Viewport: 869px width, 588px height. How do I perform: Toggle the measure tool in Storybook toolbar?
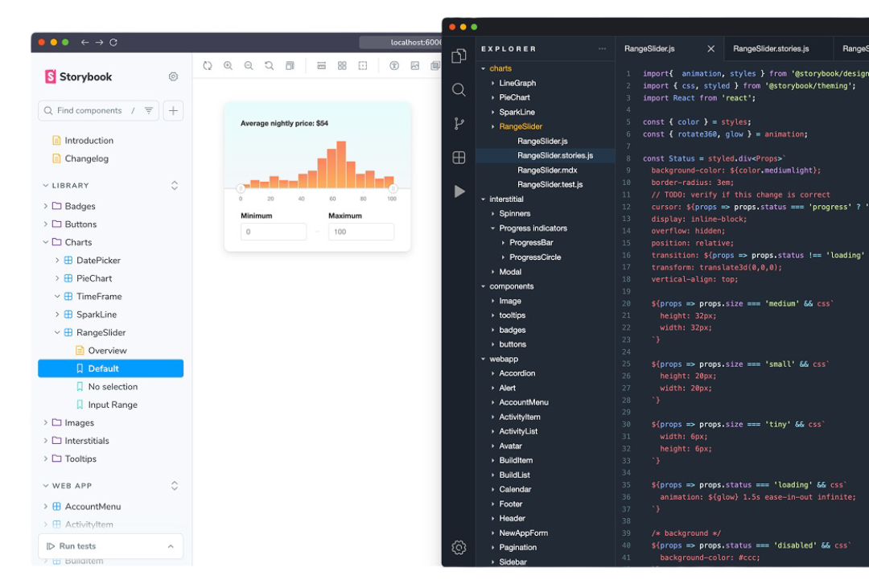321,65
